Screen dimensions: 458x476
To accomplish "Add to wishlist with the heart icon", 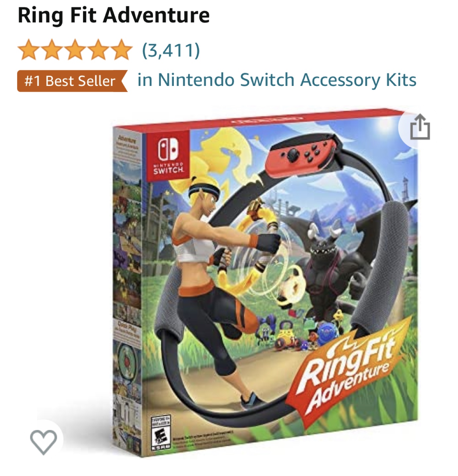I will click(43, 441).
